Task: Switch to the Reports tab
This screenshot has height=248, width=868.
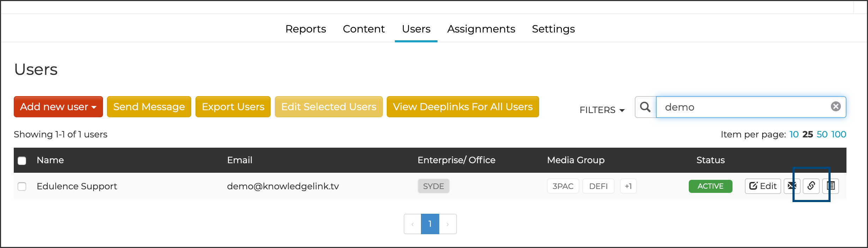Action: [306, 29]
